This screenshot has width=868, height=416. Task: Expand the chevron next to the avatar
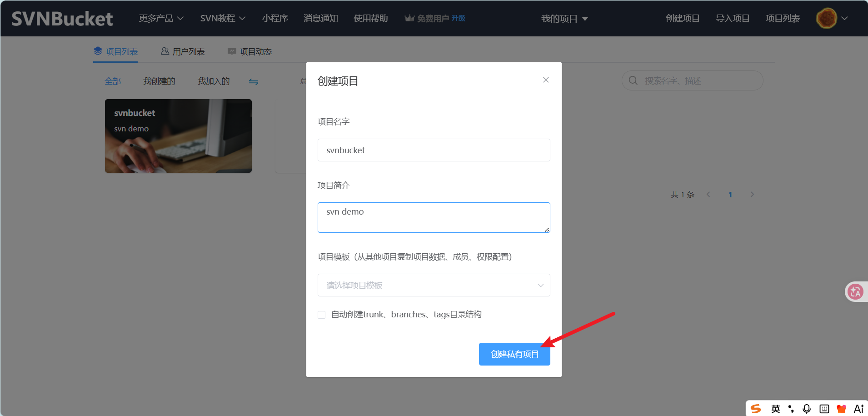845,19
